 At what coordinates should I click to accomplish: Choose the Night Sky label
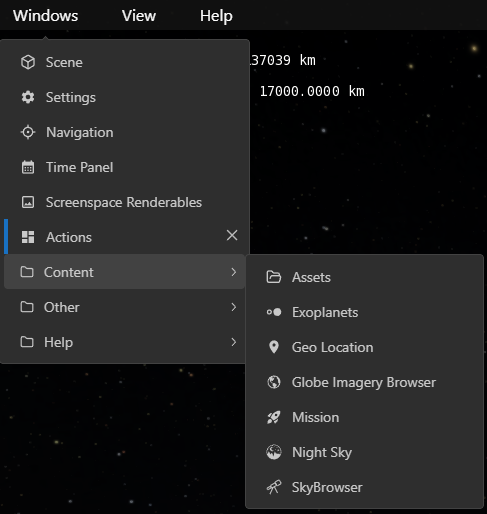coord(322,453)
